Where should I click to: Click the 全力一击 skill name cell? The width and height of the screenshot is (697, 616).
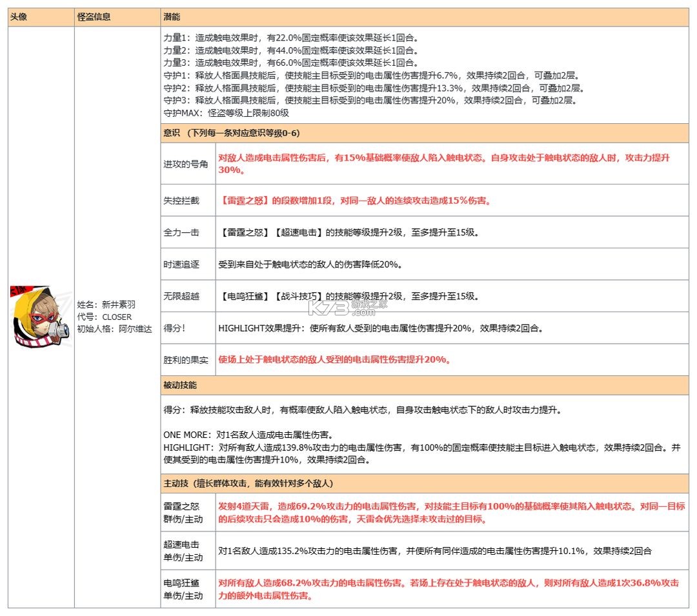[x=182, y=233]
